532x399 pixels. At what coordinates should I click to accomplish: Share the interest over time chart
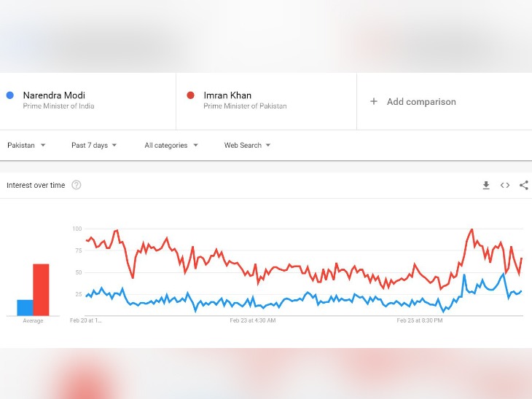[x=524, y=185]
